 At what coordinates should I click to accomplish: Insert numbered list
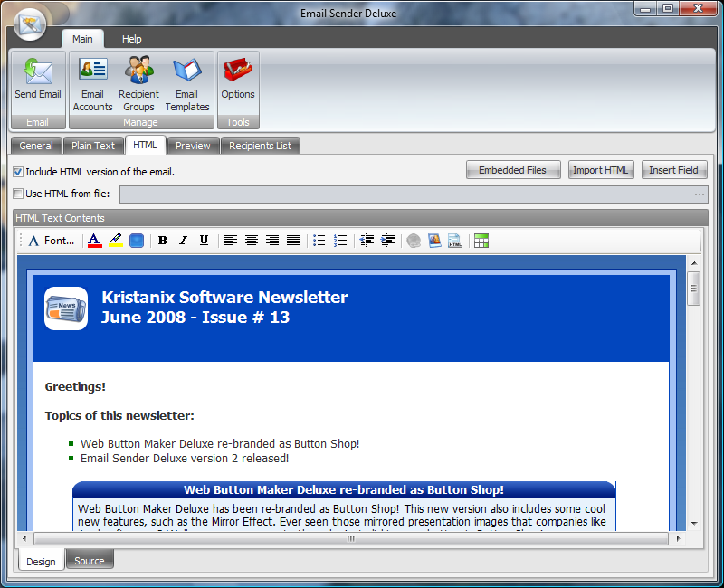(340, 241)
